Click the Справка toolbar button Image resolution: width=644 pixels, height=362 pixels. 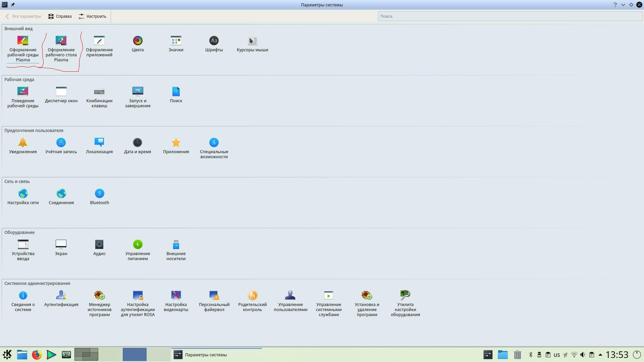point(60,16)
